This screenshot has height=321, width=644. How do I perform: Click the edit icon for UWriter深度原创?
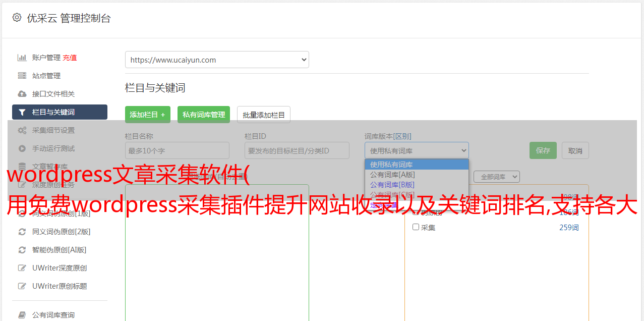click(22, 268)
